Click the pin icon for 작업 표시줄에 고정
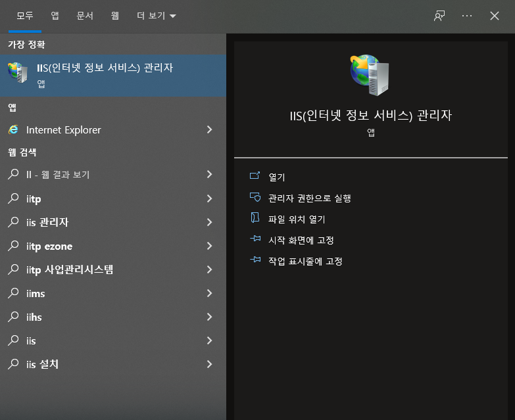Image resolution: width=515 pixels, height=420 pixels. point(255,260)
